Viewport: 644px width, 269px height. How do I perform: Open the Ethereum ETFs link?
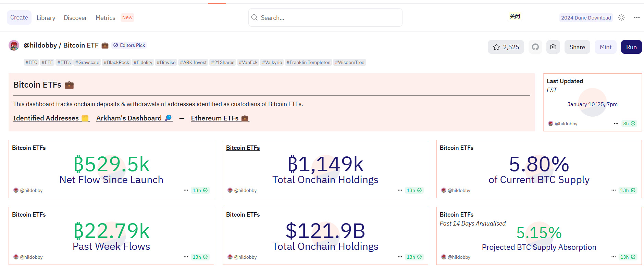click(x=220, y=118)
